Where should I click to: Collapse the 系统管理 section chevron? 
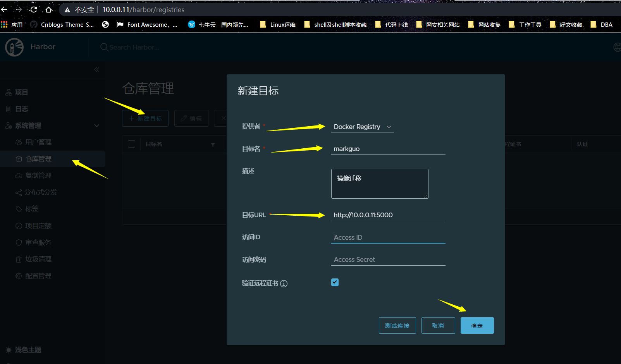tap(97, 125)
